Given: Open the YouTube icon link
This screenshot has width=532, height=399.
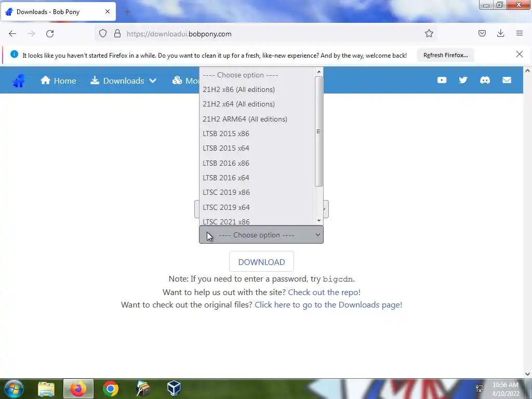Looking at the screenshot, I should (x=442, y=80).
